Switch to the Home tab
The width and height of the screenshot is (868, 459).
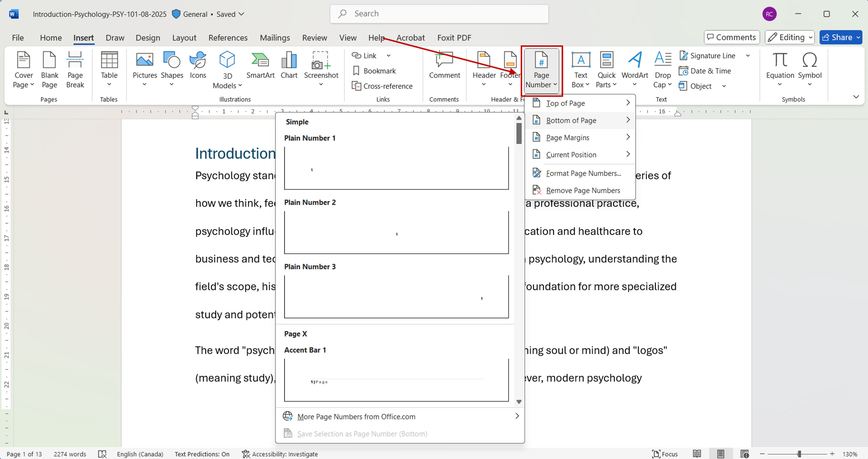(51, 38)
